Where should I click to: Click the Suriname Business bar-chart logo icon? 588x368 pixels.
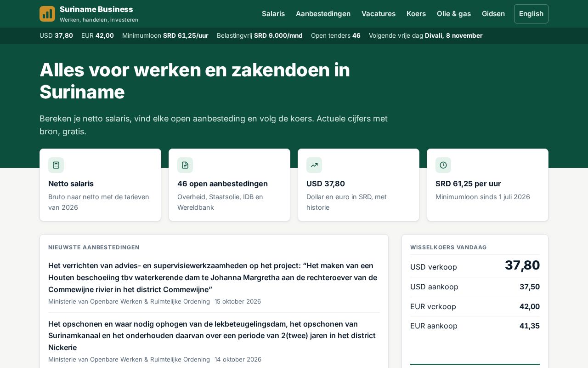pyautogui.click(x=47, y=14)
